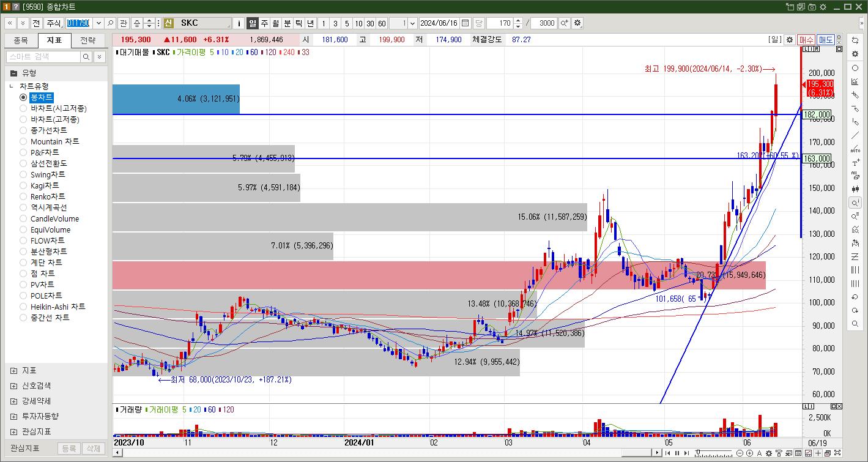868x462 pixels.
Task: Click the 삭제 button
Action: click(x=92, y=449)
